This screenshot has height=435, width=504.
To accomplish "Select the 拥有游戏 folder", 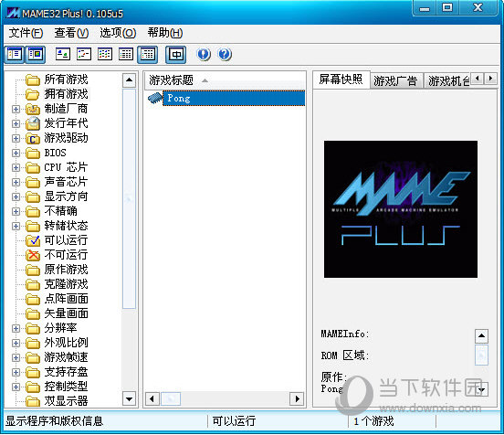I will pos(66,94).
